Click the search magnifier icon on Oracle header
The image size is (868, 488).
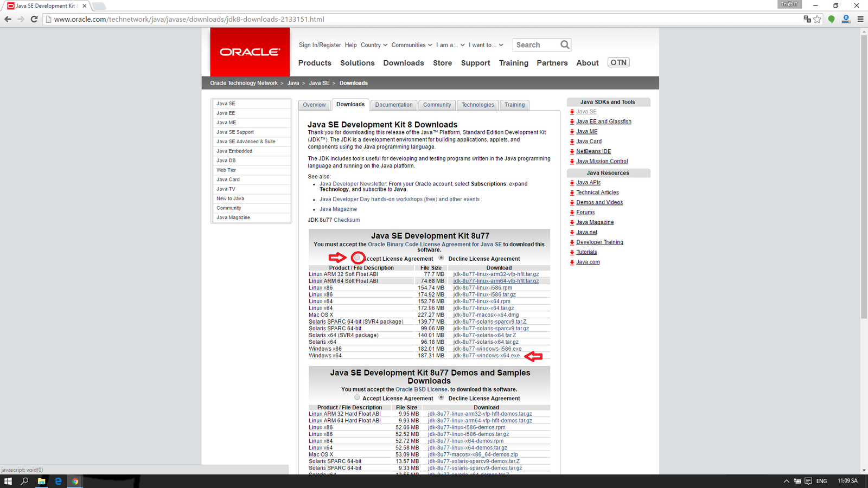point(565,44)
